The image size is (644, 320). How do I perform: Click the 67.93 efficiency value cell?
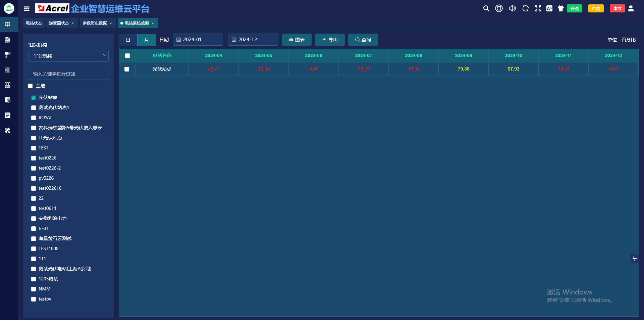point(514,69)
